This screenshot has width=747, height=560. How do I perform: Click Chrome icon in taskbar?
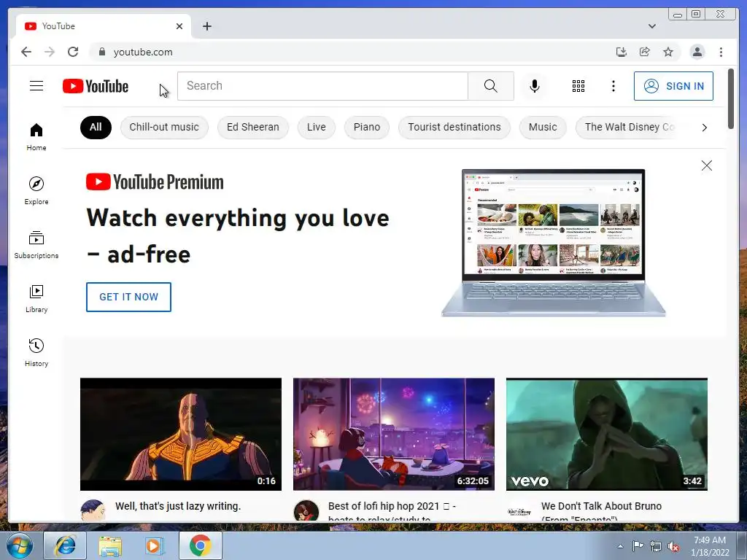[x=200, y=545]
